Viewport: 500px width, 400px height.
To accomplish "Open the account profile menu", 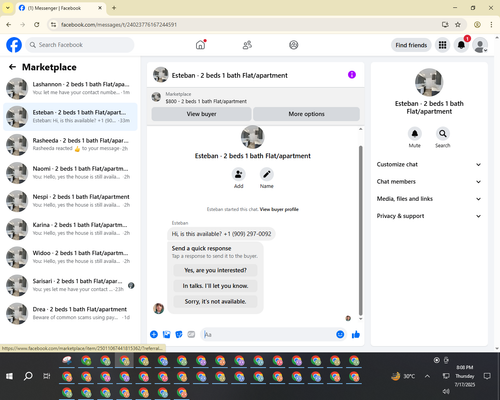I will [x=480, y=45].
